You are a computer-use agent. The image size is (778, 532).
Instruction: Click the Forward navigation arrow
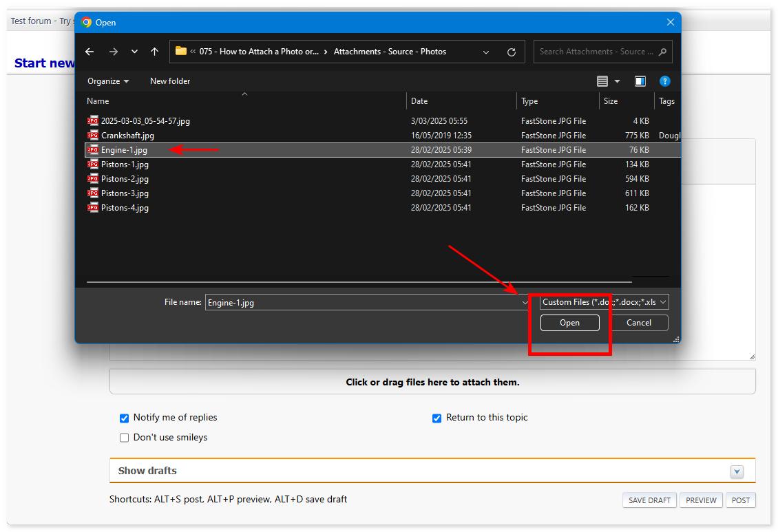[x=114, y=52]
